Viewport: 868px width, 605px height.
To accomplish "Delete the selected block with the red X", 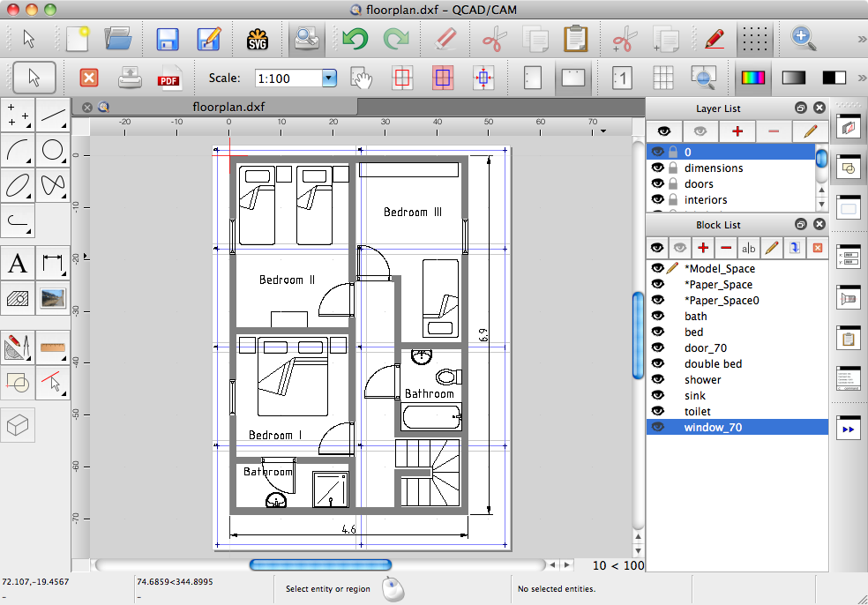I will coord(817,248).
